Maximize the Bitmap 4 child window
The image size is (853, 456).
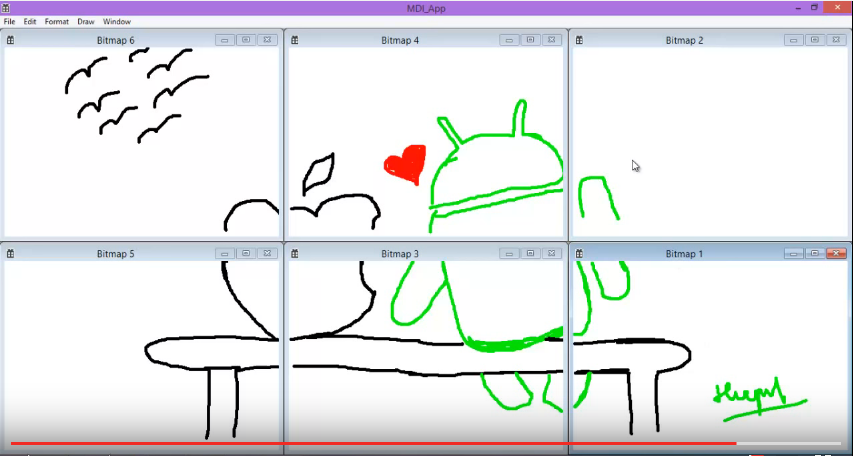click(x=530, y=40)
